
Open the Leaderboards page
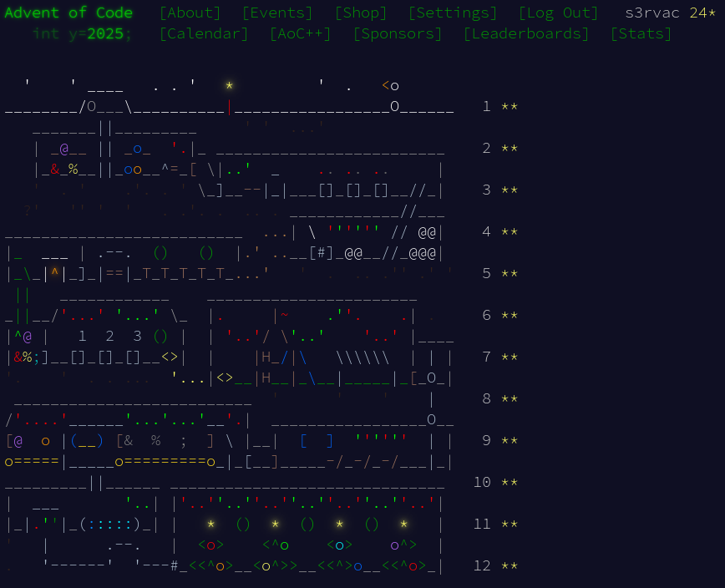point(525,33)
